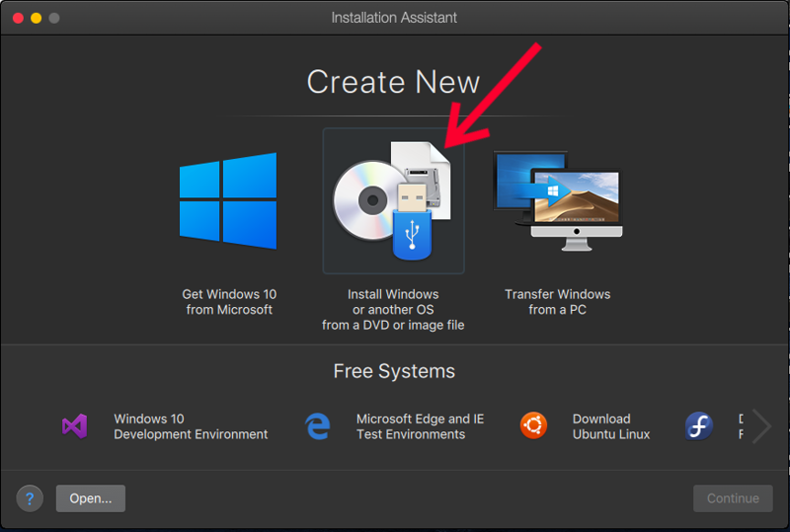This screenshot has height=532, width=790.
Task: Select the orange Ubuntu logo icon
Action: coord(533,426)
